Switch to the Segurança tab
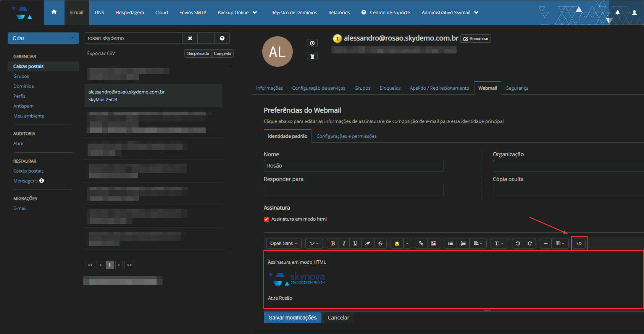The image size is (644, 334). 517,88
